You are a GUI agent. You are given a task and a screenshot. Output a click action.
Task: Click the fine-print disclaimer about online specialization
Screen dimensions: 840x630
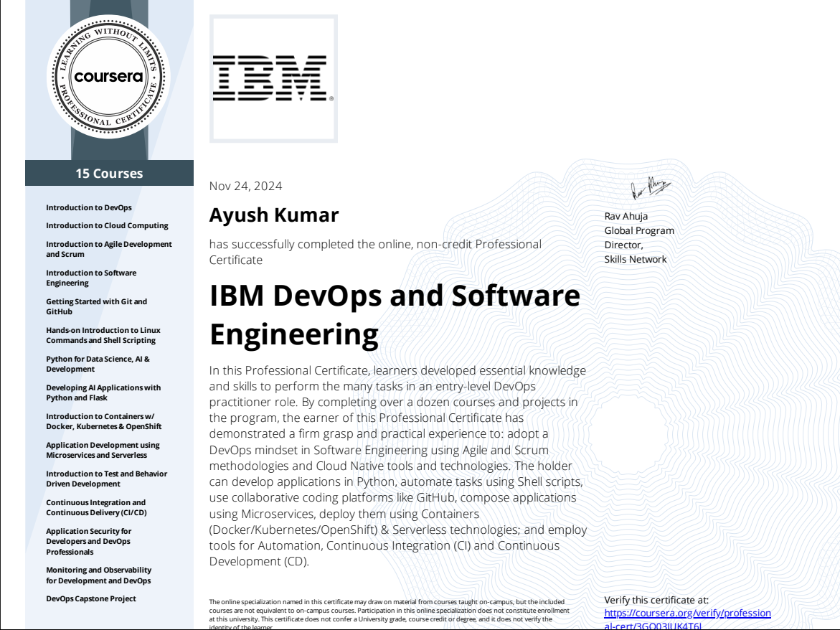[x=390, y=614]
